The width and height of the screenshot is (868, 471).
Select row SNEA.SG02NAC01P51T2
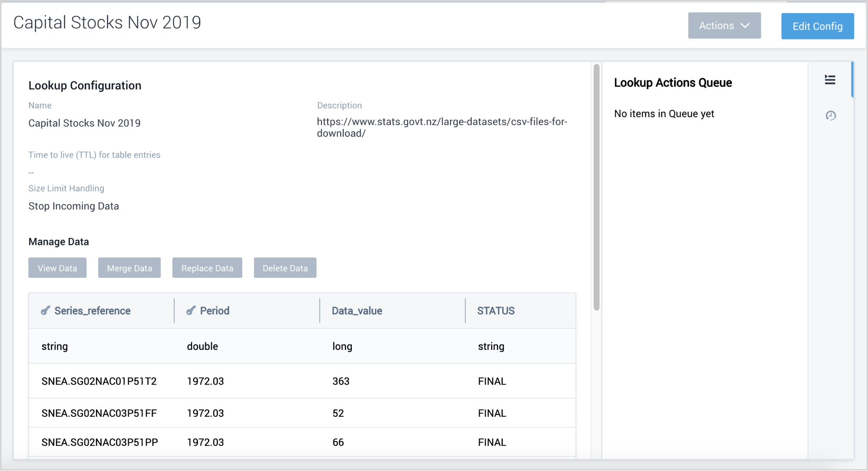[x=99, y=381]
